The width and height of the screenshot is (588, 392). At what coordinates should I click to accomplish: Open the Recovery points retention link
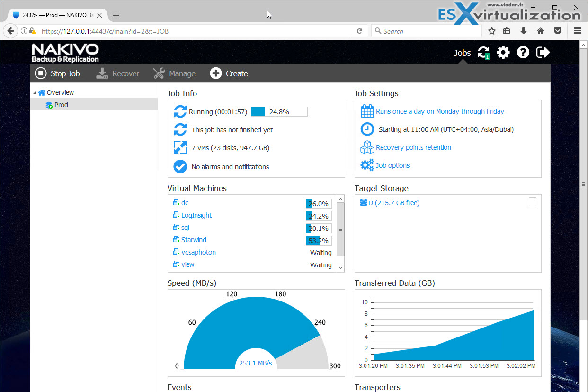click(413, 147)
